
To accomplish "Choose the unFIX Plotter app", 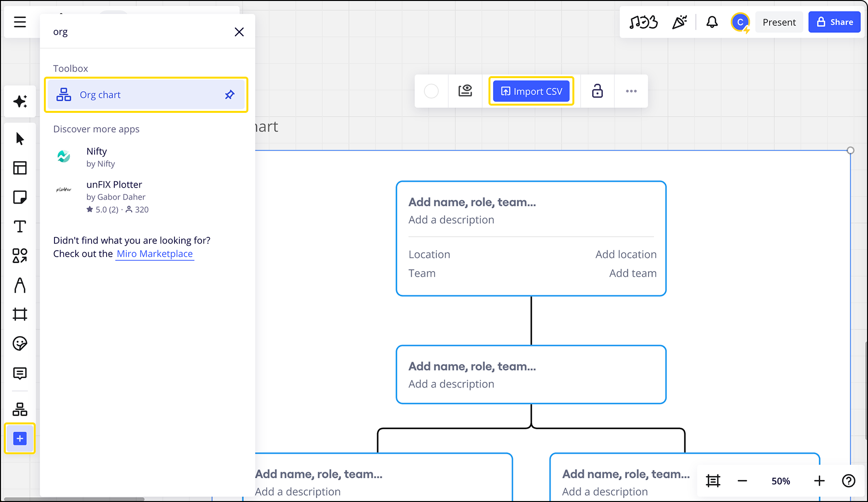I will [114, 185].
